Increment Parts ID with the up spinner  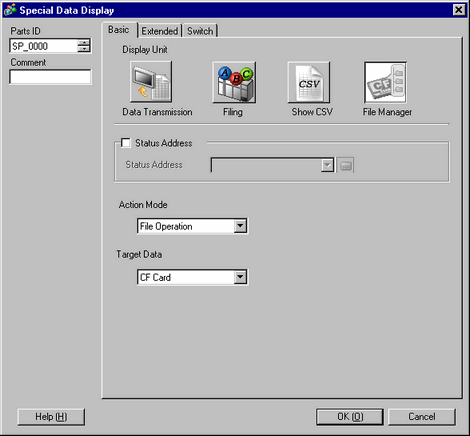tap(84, 42)
